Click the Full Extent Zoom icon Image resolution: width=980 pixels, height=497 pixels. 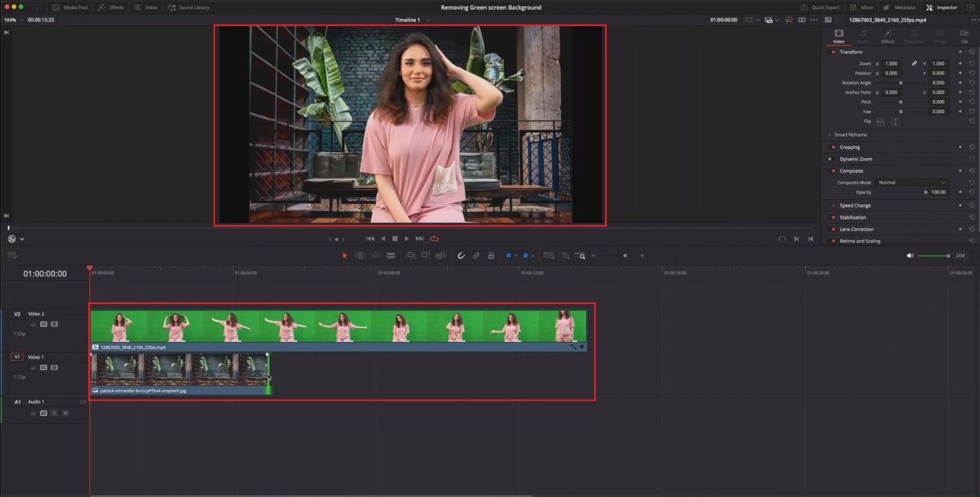[x=549, y=256]
